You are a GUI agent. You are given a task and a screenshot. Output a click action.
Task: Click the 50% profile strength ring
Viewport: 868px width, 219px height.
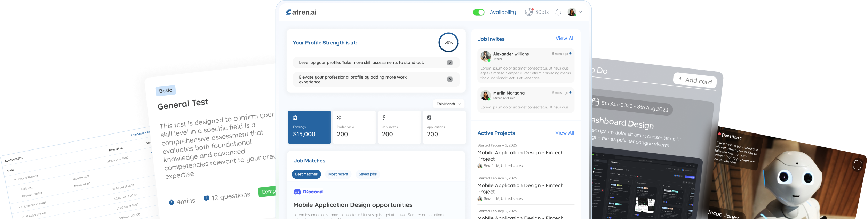(448, 42)
